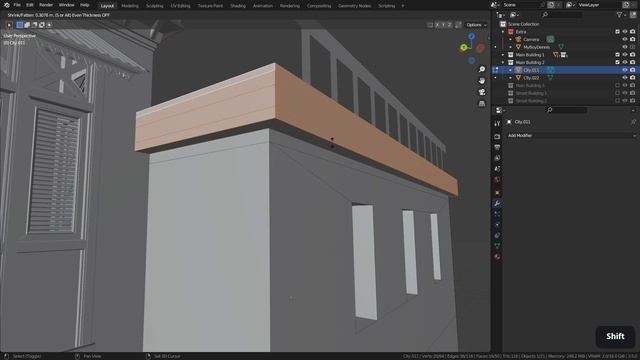Viewport: 640px width, 360px height.
Task: Open the Scene properties tab icon
Action: tap(497, 169)
